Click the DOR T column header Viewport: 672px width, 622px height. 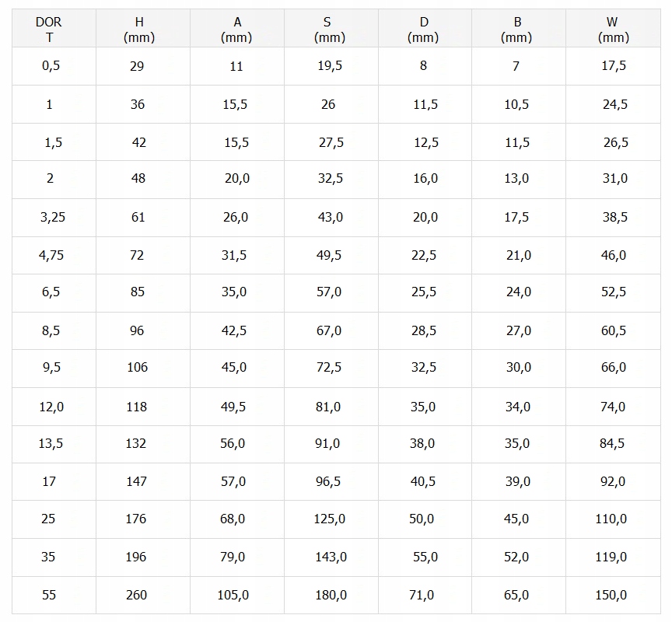point(48,30)
